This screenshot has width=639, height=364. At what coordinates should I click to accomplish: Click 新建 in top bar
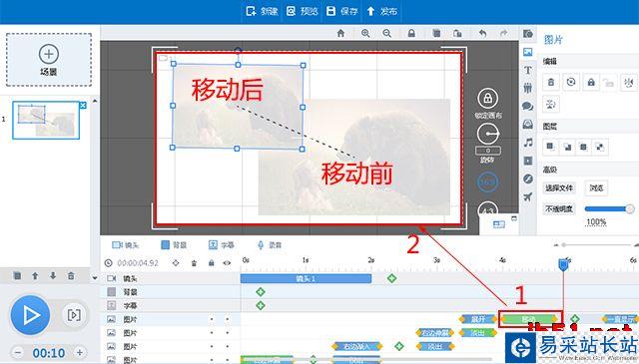[262, 11]
